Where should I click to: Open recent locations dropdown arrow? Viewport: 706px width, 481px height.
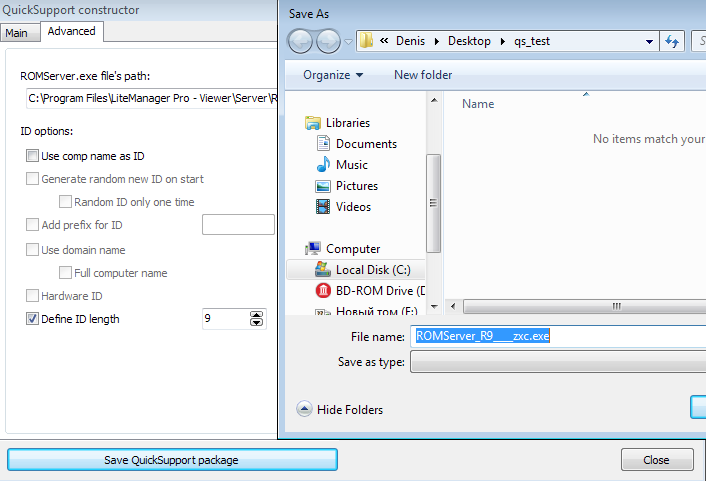(x=348, y=42)
